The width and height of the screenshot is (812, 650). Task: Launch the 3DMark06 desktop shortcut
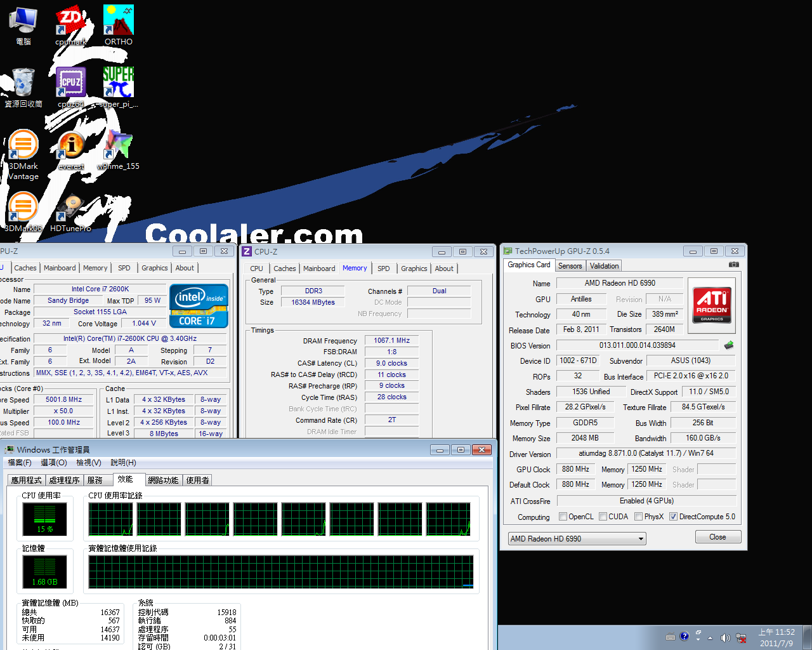[x=23, y=213]
